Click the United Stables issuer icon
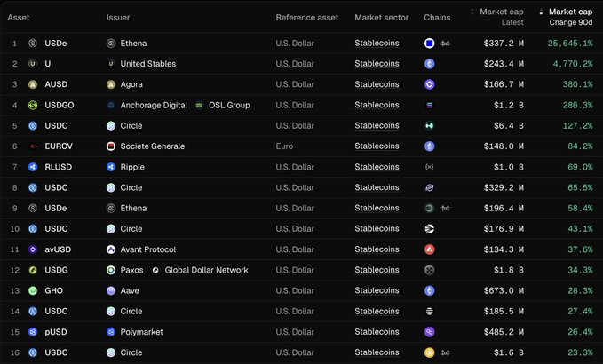The width and height of the screenshot is (603, 364). 111,64
